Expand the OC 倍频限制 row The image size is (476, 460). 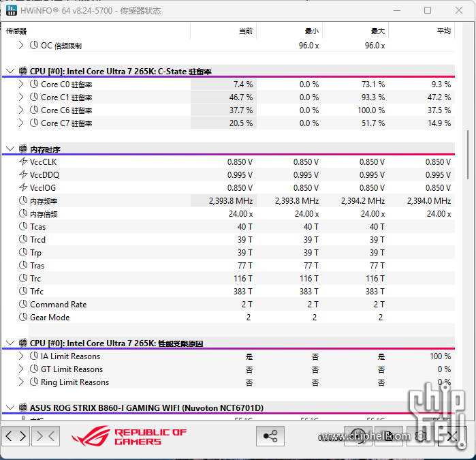coord(20,46)
